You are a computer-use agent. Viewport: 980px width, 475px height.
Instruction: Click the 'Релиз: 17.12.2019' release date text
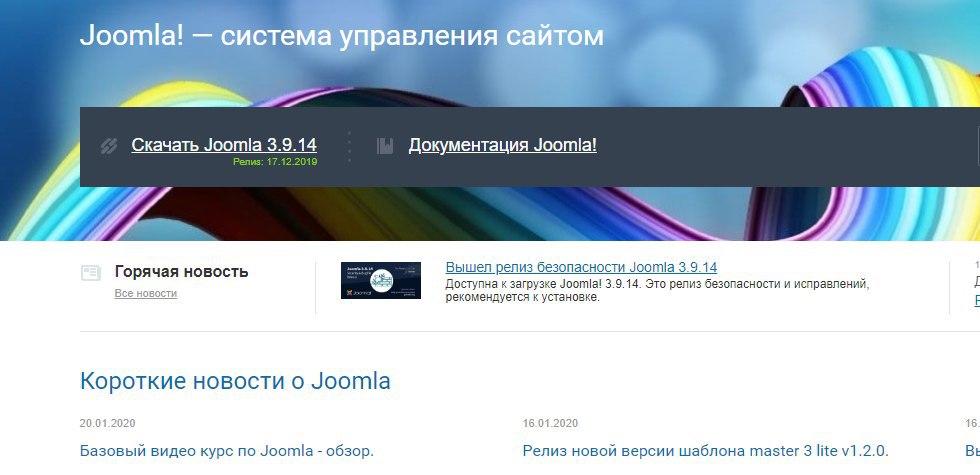tap(275, 162)
